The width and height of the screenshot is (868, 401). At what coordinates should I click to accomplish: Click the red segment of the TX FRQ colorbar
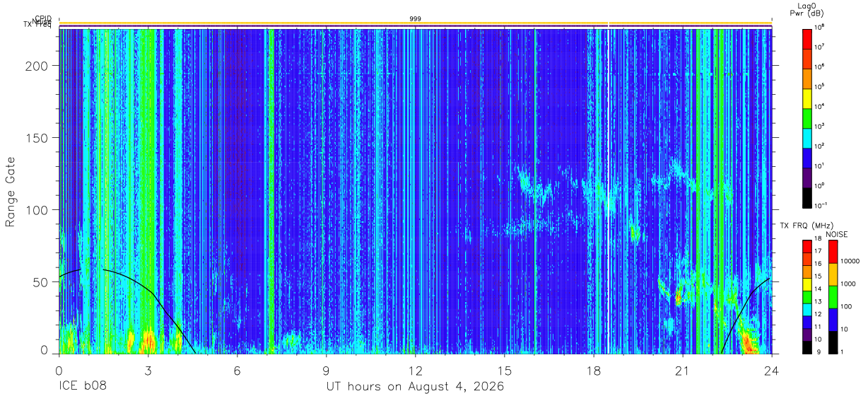[x=807, y=247]
